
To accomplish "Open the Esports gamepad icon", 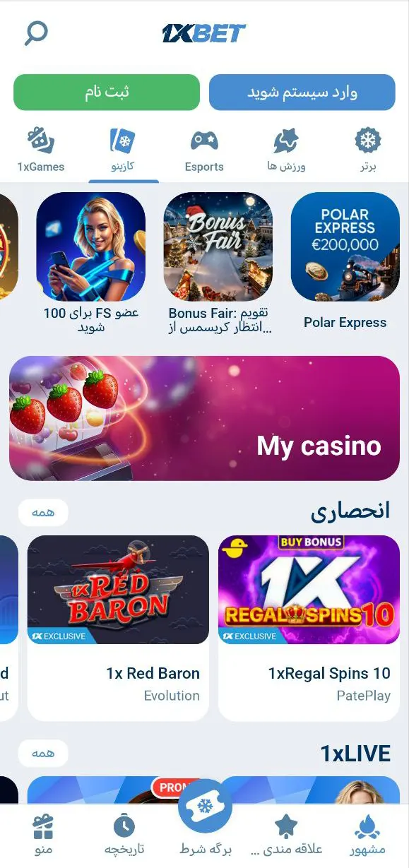I will [x=204, y=141].
